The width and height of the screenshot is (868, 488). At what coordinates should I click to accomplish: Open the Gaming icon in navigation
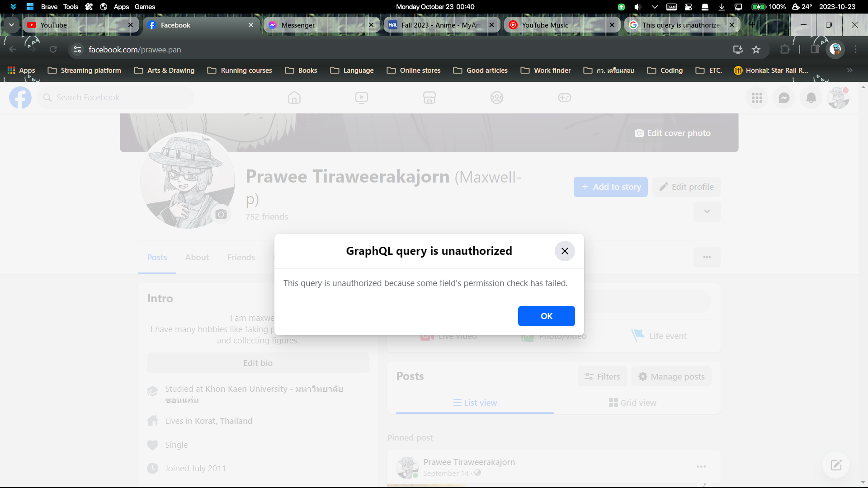(x=564, y=98)
